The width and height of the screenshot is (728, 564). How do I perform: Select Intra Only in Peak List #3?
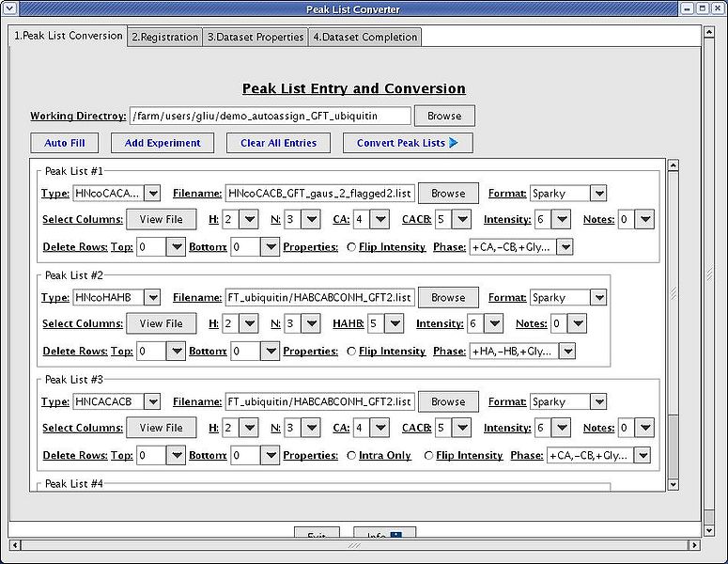pyautogui.click(x=351, y=456)
